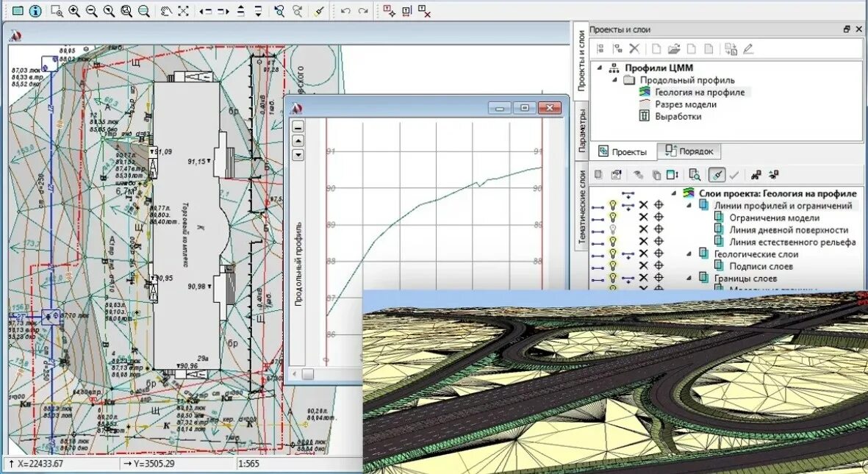Screen dimensions: 868x474
Task: Click the up arrow button in profile window
Action: pos(298,140)
